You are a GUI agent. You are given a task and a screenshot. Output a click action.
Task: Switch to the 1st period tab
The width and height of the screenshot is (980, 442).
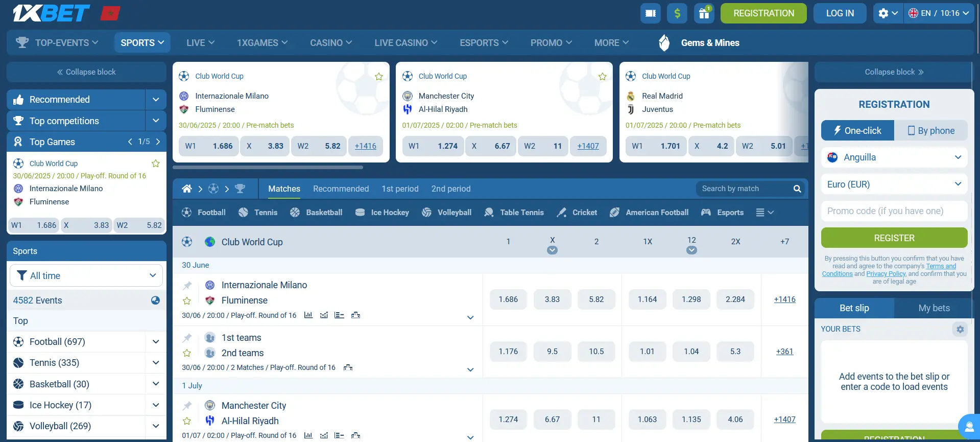pyautogui.click(x=400, y=189)
